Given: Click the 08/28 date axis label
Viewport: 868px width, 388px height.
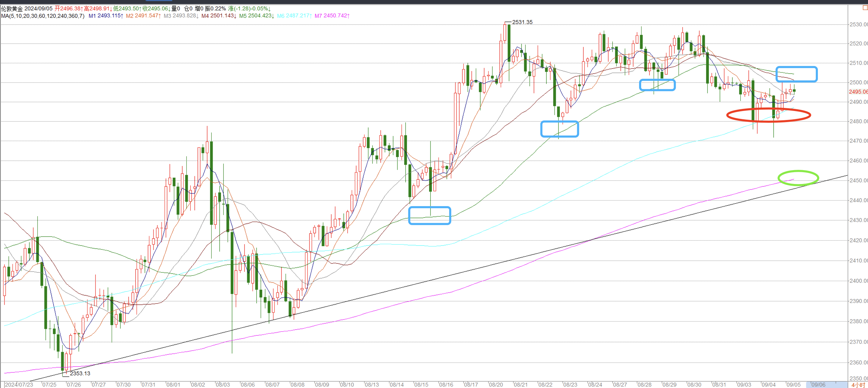Looking at the screenshot, I should click(x=645, y=385).
